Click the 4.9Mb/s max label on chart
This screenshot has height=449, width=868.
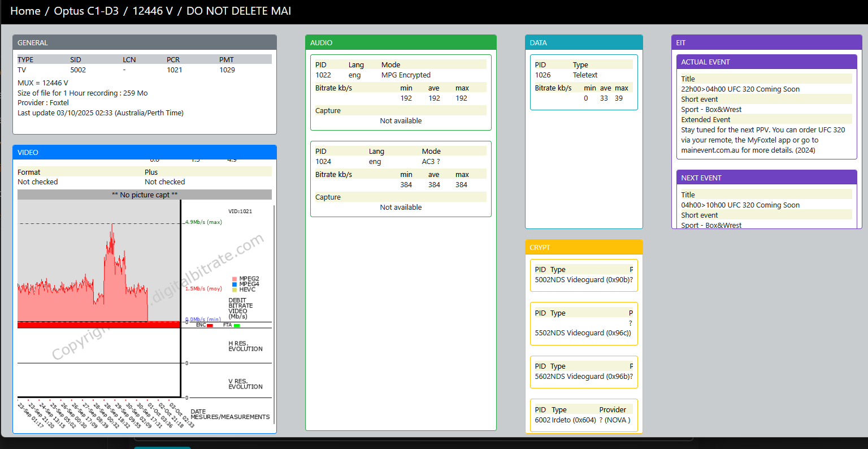coord(203,222)
